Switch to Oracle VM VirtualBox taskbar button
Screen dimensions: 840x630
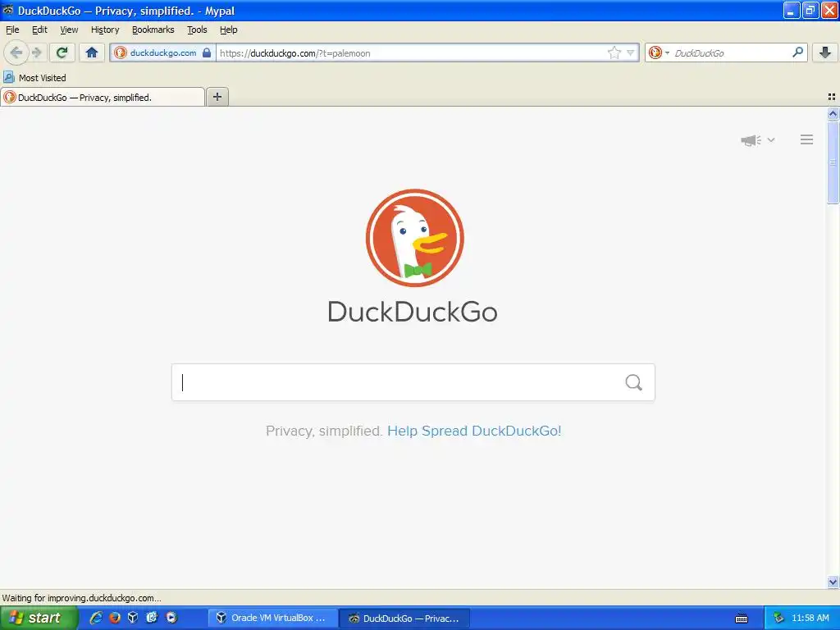pos(272,618)
